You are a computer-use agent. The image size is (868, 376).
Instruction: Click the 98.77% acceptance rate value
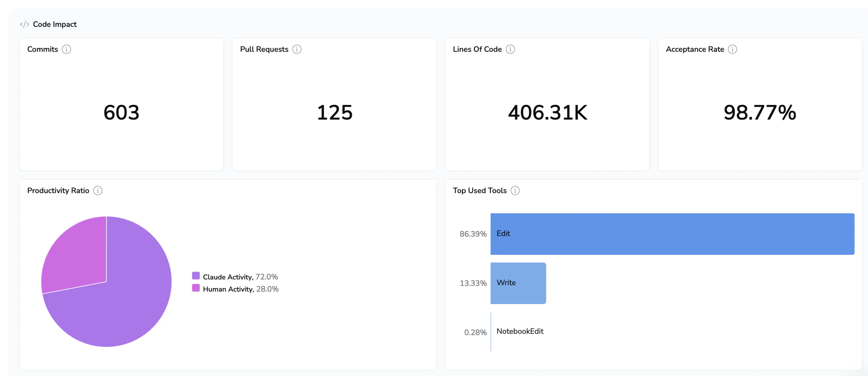760,112
